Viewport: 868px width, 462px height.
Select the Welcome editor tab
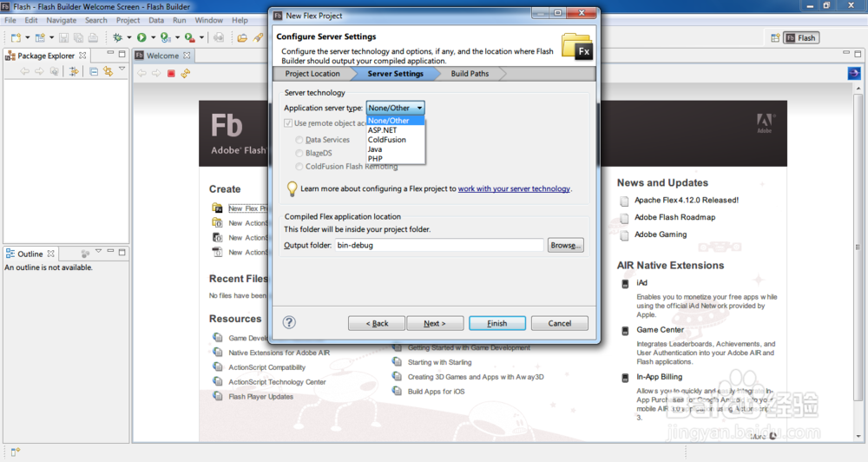(162, 56)
